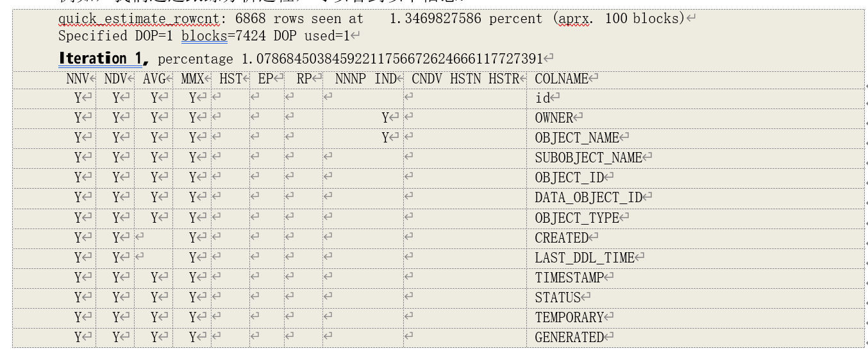Screen dimensions: 868x353
Task: Click the MMX column header
Action: (x=192, y=79)
